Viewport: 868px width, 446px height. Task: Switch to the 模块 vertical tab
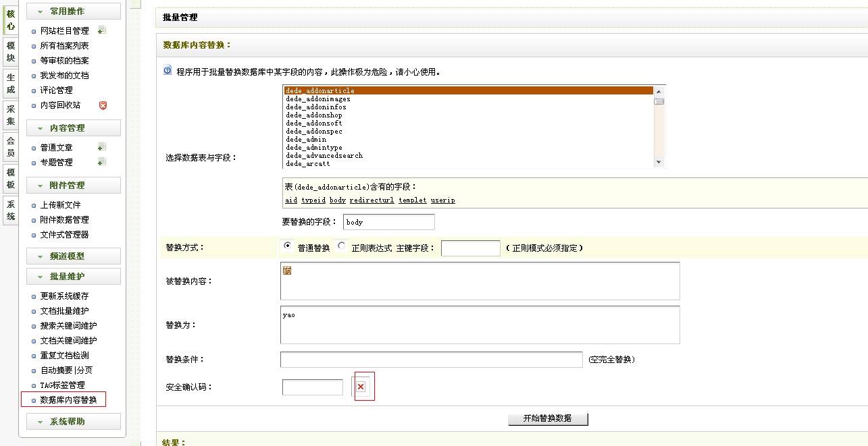10,52
